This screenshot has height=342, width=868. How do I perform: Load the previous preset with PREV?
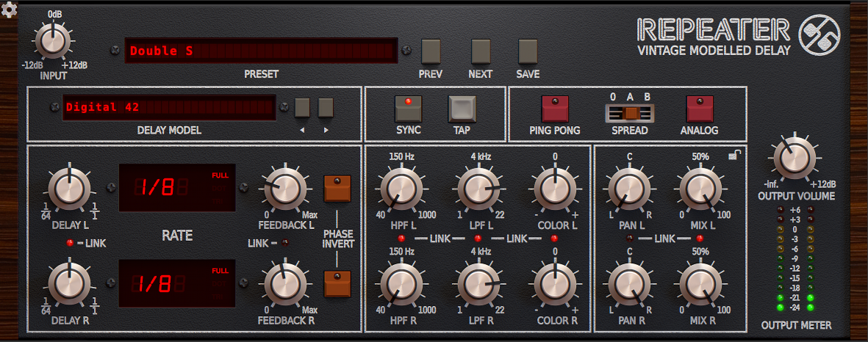(x=431, y=51)
